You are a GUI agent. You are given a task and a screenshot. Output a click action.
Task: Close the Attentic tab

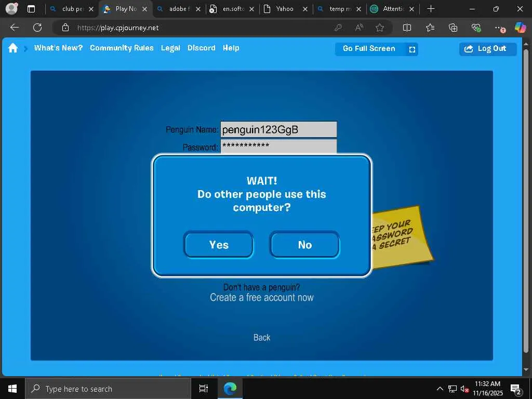[x=411, y=9]
